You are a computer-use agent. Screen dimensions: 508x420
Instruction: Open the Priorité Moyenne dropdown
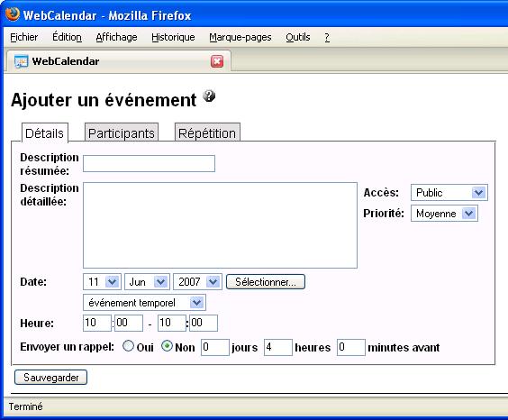click(444, 214)
